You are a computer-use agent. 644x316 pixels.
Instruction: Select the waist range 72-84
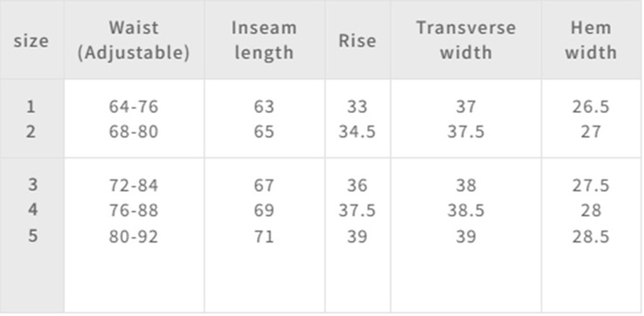click(133, 186)
